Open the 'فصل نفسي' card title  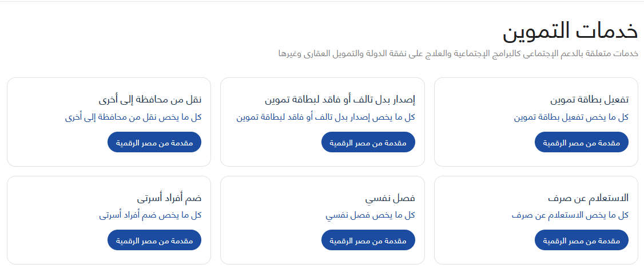tap(390, 198)
